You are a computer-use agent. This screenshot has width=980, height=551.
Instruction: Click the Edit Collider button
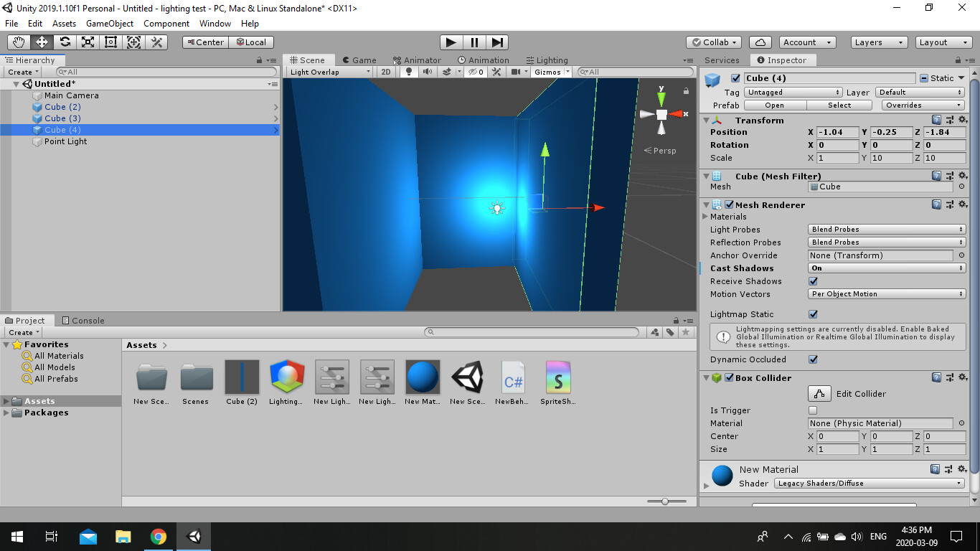pyautogui.click(x=819, y=393)
